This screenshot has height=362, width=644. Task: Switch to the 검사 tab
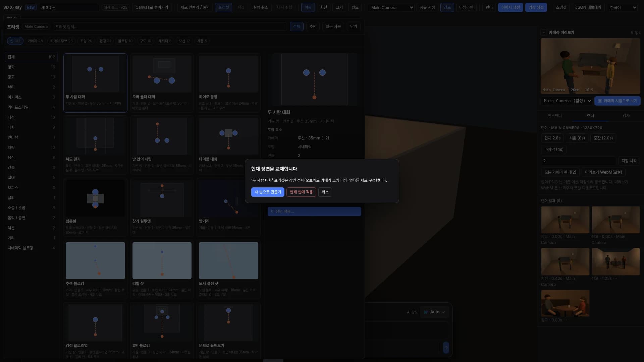coord(626,116)
